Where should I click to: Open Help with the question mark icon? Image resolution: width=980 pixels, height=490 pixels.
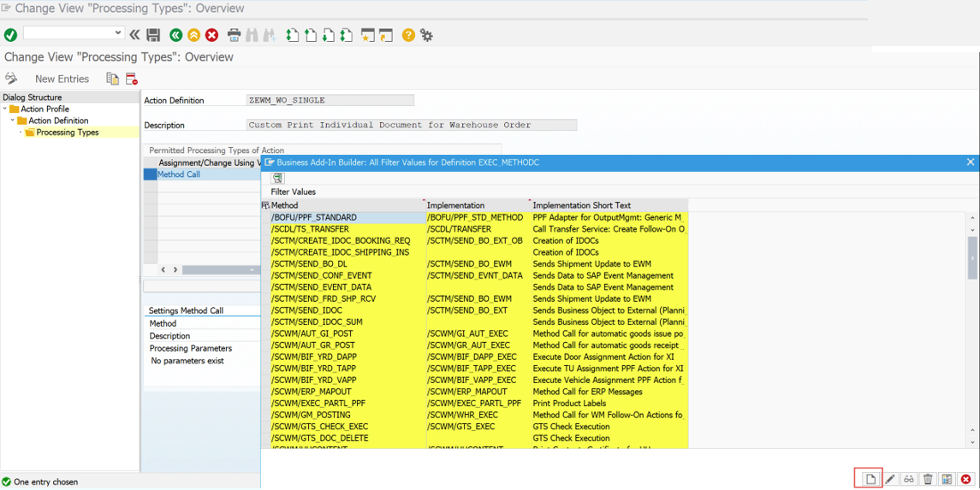408,35
